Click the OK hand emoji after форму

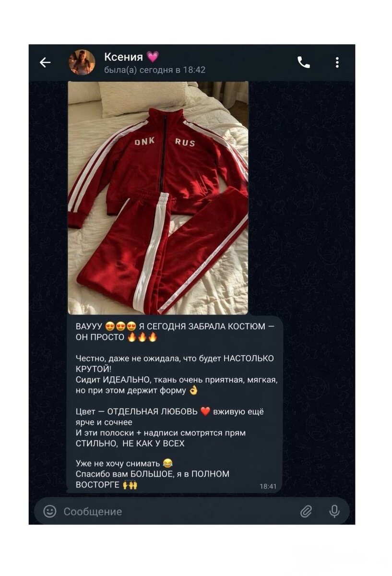coord(193,390)
